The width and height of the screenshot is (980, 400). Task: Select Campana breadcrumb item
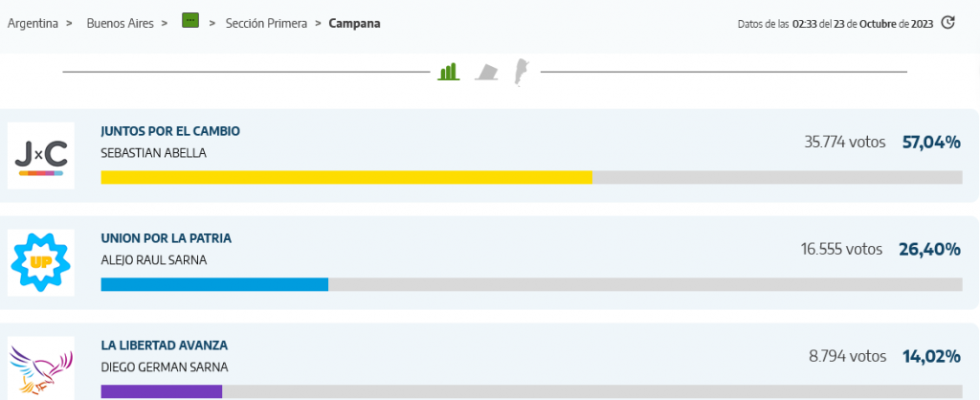coord(354,24)
